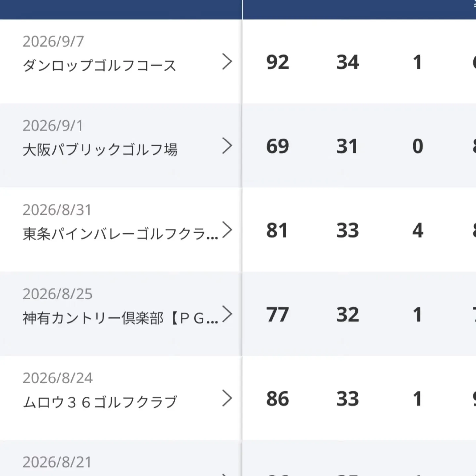Viewport: 476px width, 476px height.
Task: Open the 東条パインバレー round chevron arrow
Action: coord(227,230)
